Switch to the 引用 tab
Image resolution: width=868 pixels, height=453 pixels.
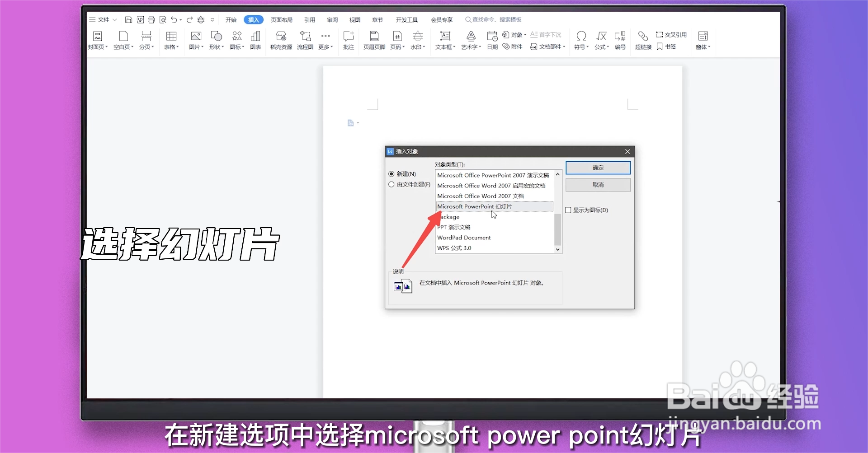pos(310,20)
